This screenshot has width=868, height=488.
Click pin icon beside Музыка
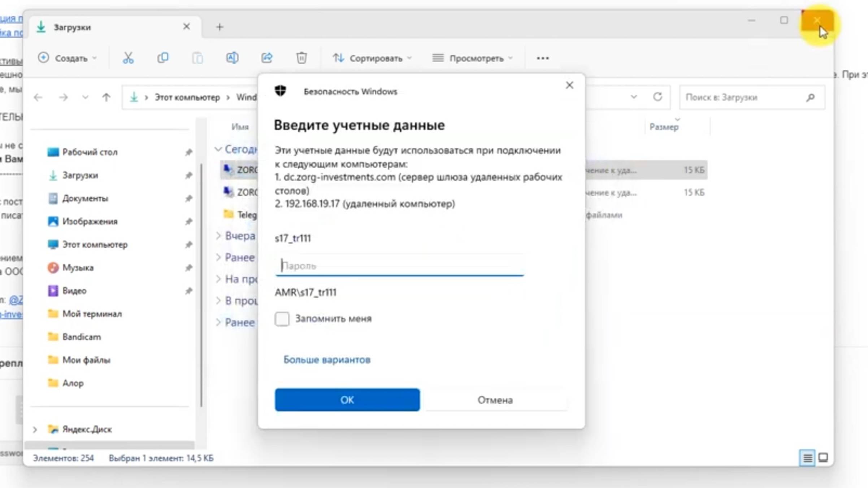(x=188, y=267)
